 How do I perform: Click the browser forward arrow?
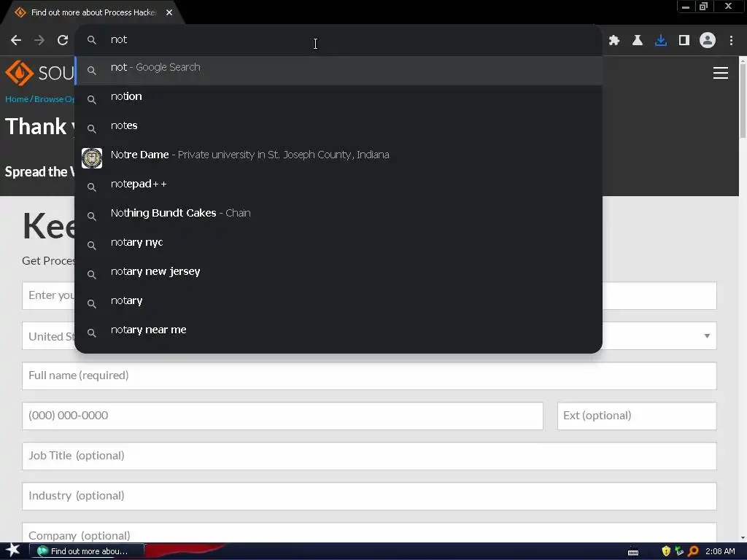(x=39, y=41)
